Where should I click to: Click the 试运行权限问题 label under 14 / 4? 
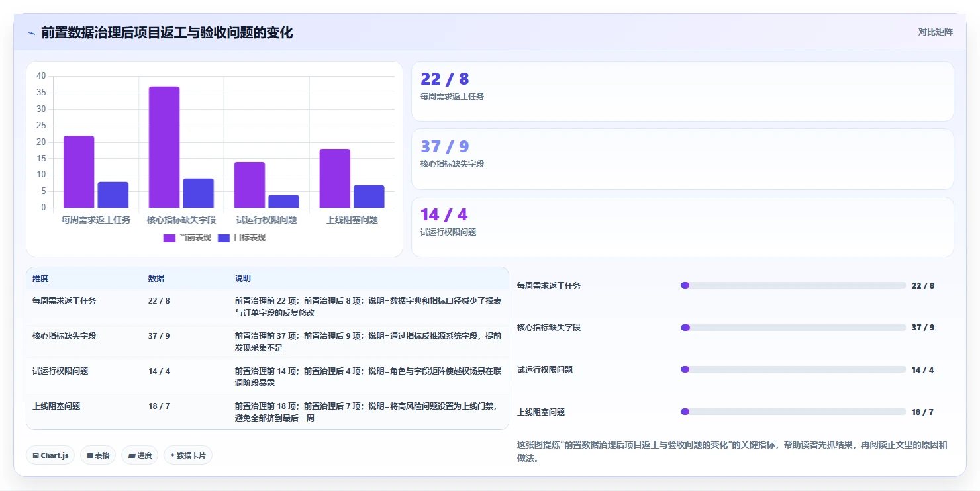point(448,232)
